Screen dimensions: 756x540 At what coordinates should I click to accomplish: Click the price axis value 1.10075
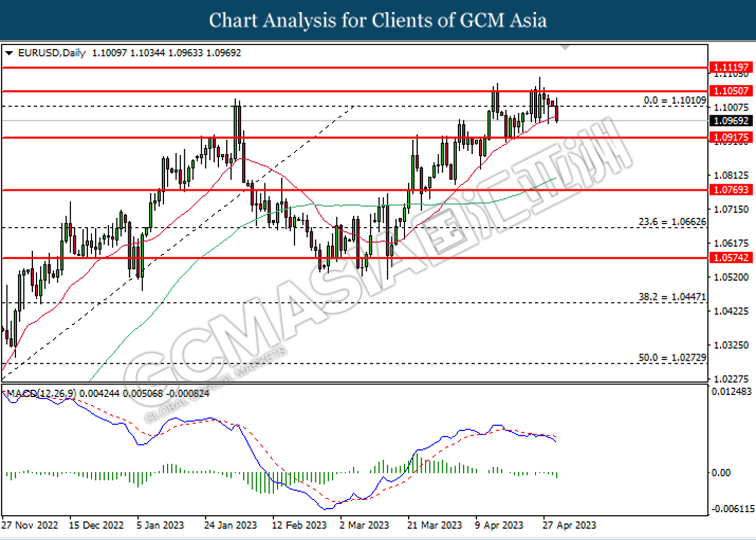(x=731, y=107)
